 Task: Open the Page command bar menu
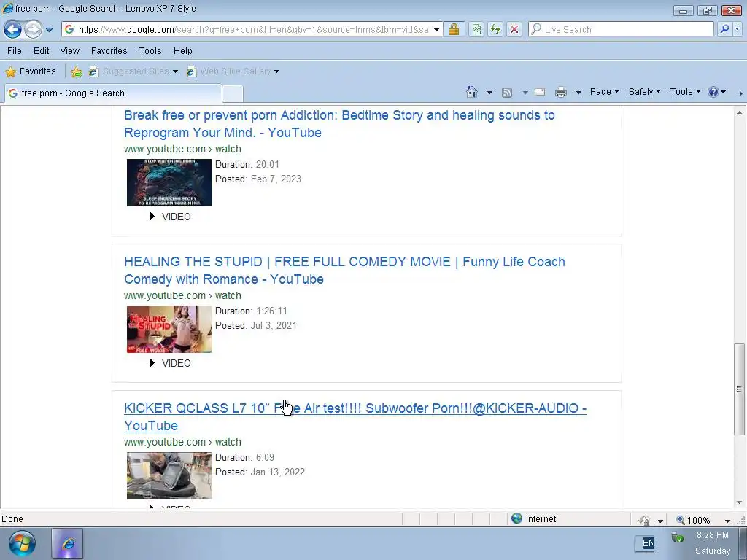click(604, 91)
